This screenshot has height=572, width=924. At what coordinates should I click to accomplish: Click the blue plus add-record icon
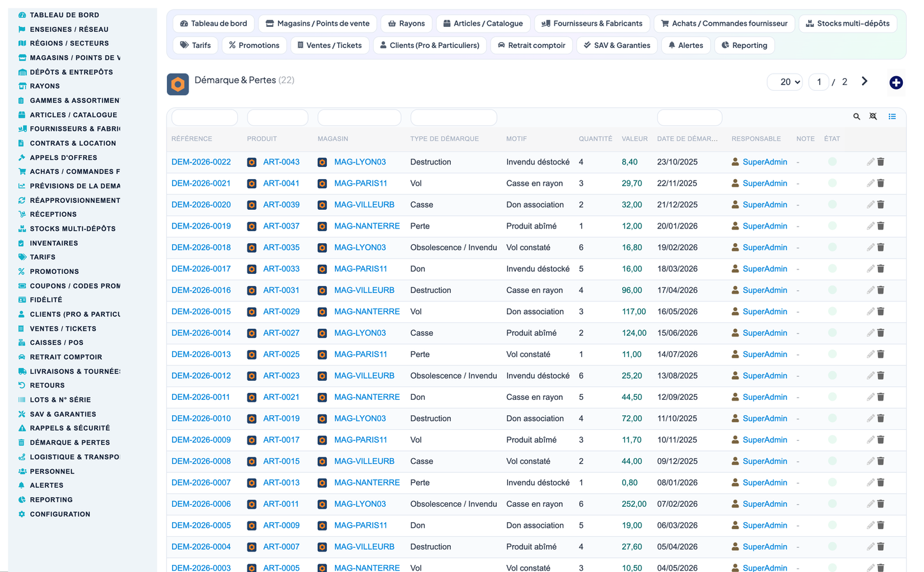click(896, 83)
